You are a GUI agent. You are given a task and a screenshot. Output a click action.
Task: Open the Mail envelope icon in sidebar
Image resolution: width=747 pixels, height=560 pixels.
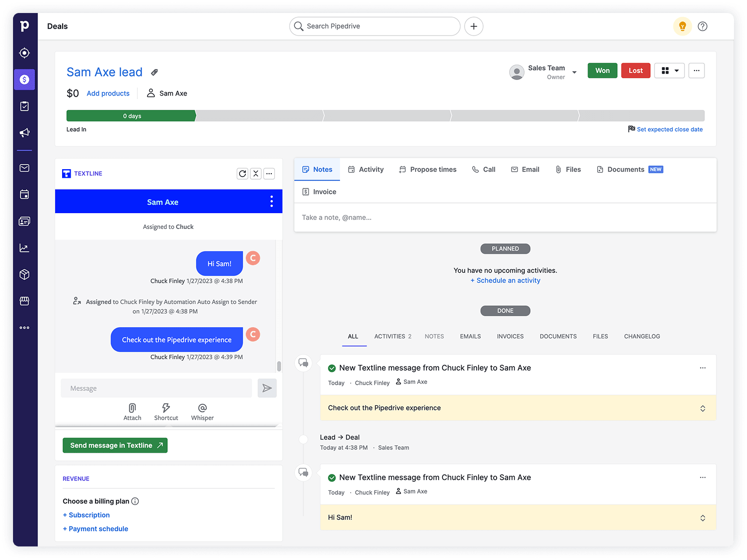coord(25,168)
